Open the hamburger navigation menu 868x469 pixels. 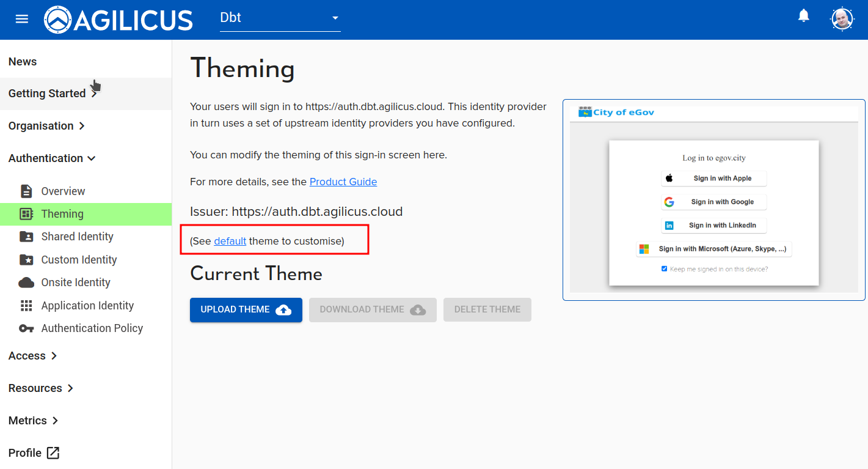pyautogui.click(x=22, y=19)
